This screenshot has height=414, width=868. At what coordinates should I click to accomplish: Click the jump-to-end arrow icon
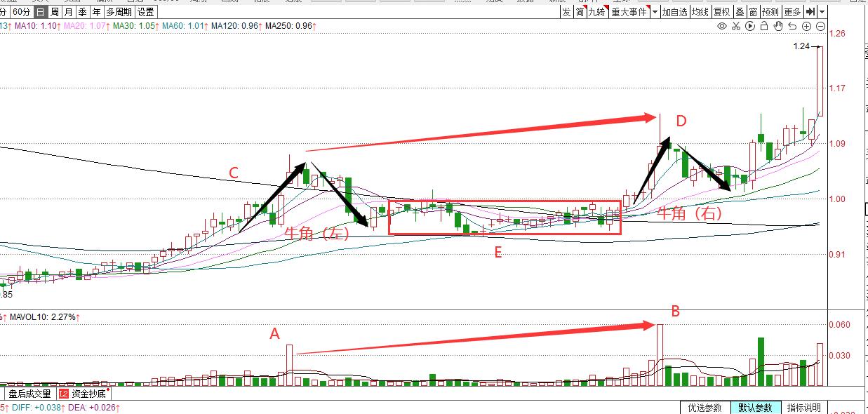tap(810, 12)
